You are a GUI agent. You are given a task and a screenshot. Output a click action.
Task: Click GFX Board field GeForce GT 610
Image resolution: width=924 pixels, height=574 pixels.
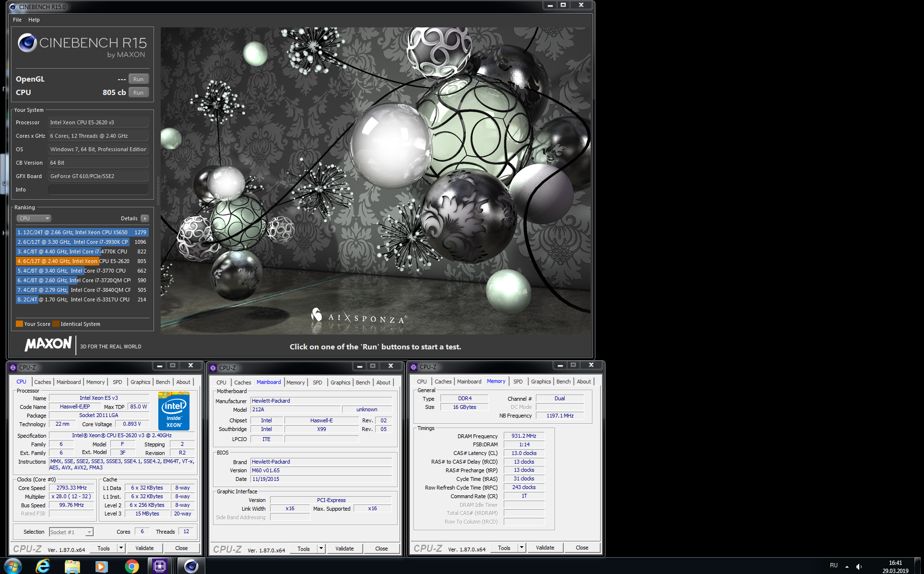point(98,176)
